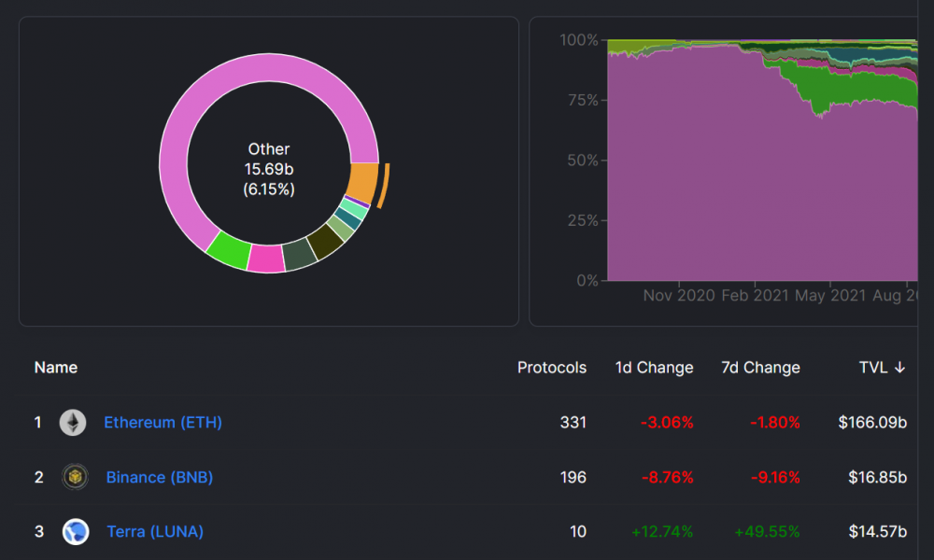This screenshot has width=934, height=560.
Task: Open the Terra (LUNA) chain link
Action: [x=155, y=531]
